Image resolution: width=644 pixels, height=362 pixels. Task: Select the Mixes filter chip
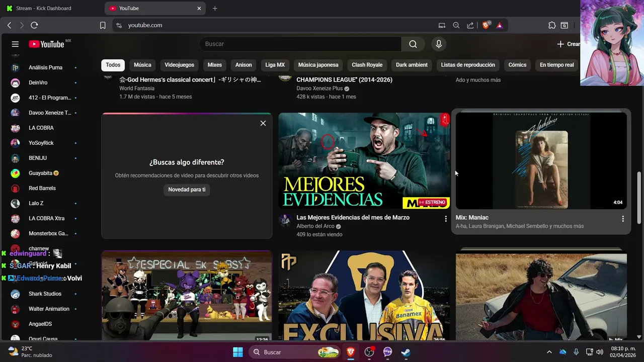click(x=215, y=65)
